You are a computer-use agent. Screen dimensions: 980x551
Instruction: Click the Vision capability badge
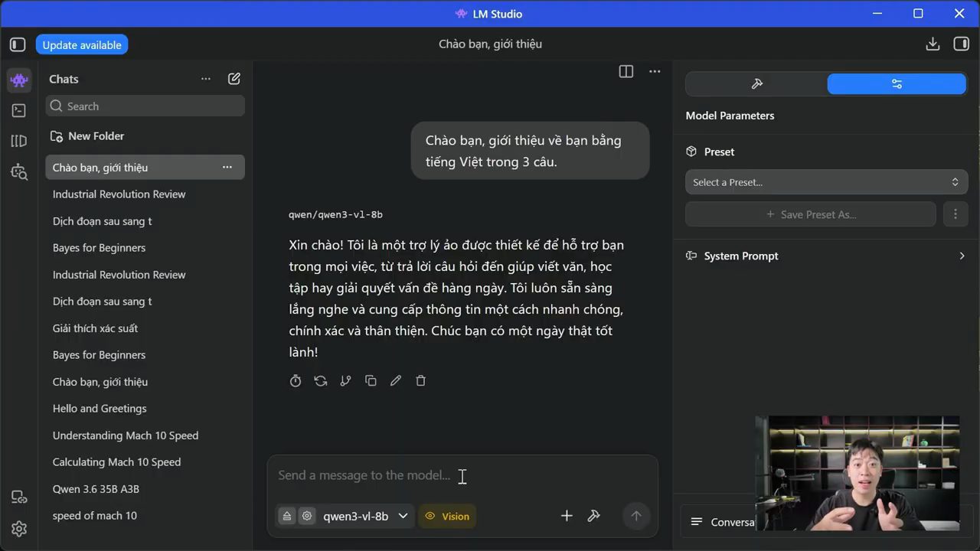[x=447, y=516]
